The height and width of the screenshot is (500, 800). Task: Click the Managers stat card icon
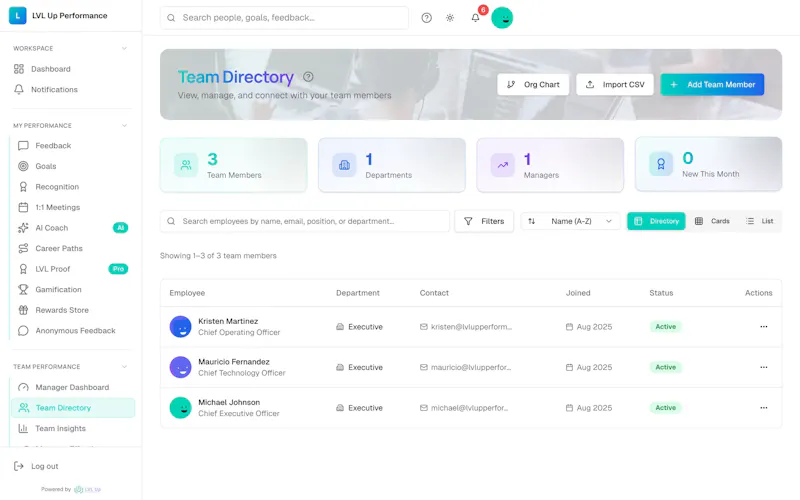(503, 165)
